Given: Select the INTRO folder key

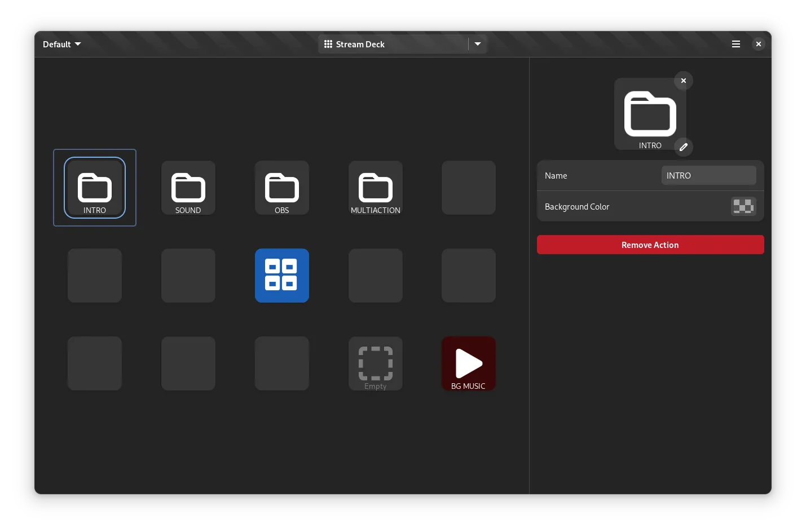Looking at the screenshot, I should pos(95,188).
